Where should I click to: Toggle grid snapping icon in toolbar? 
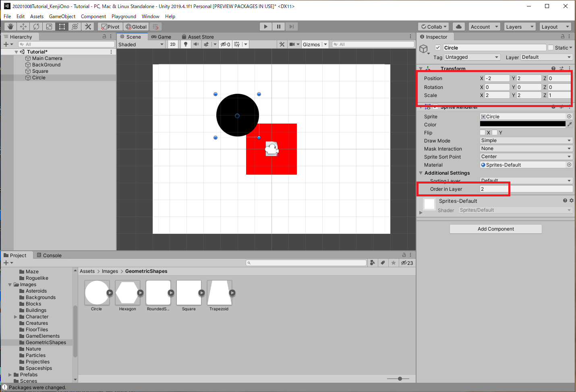coord(156,27)
